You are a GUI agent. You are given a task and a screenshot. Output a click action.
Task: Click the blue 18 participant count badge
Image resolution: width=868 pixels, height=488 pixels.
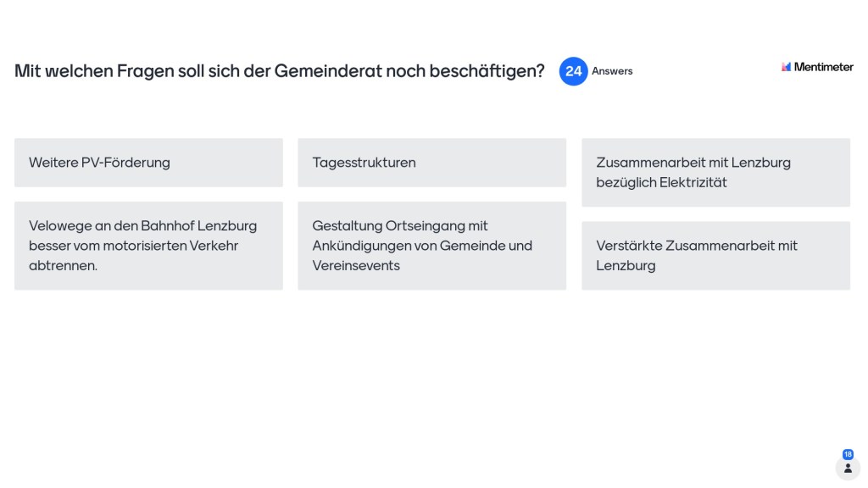tap(848, 454)
